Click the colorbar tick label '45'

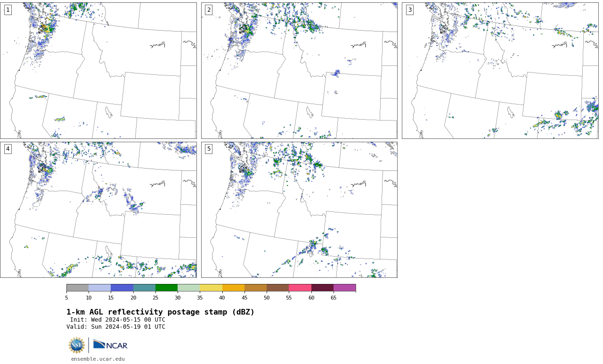(x=244, y=298)
